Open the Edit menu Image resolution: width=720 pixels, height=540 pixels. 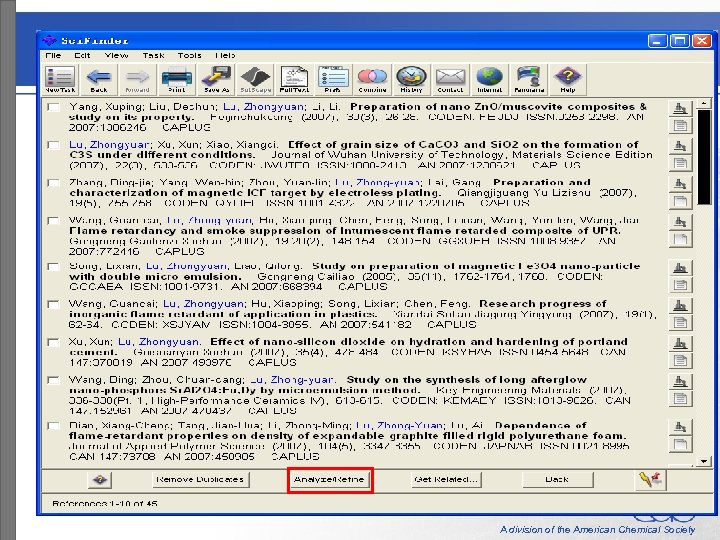[83, 56]
